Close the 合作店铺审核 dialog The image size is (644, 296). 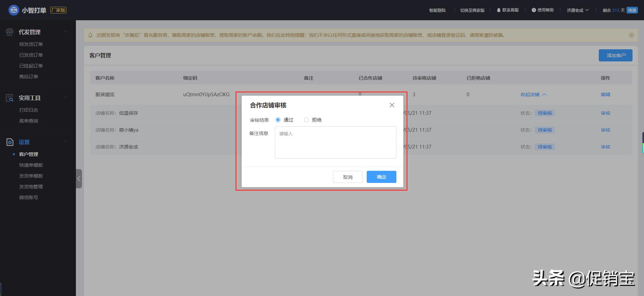tap(392, 105)
